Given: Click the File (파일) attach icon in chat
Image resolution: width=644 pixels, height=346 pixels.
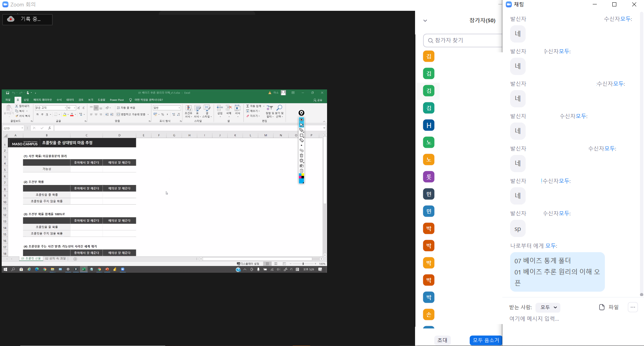Looking at the screenshot, I should (x=609, y=307).
